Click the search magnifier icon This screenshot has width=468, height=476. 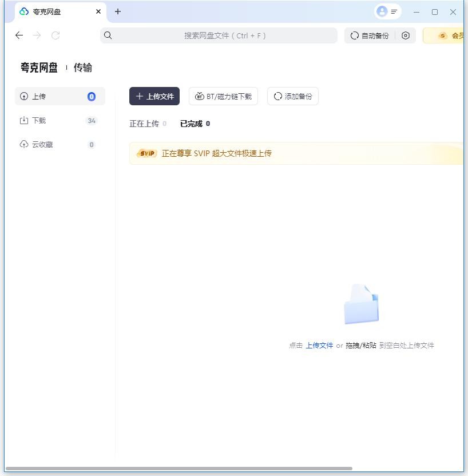point(108,35)
